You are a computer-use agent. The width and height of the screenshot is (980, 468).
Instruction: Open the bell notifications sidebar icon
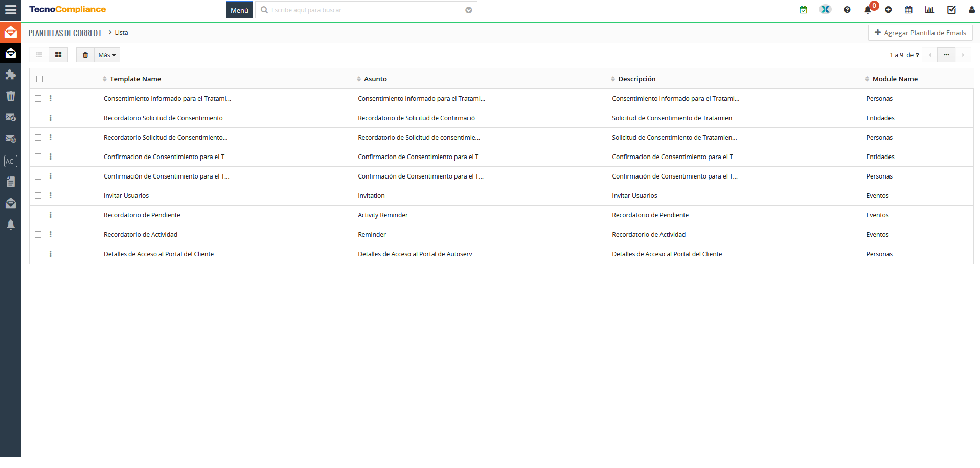point(11,225)
